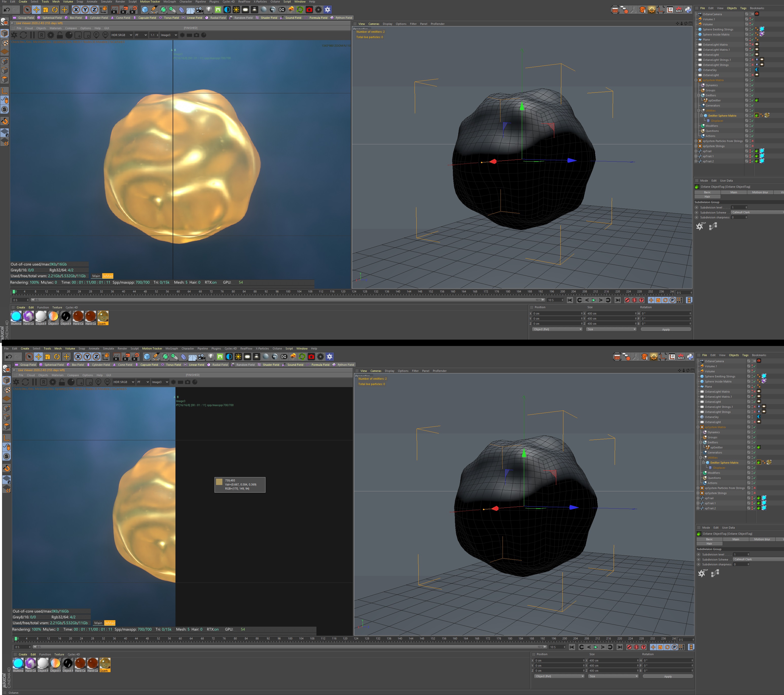The image size is (784, 695).
Task: Click red Octane camera icon in upper toolbar
Action: tap(309, 10)
